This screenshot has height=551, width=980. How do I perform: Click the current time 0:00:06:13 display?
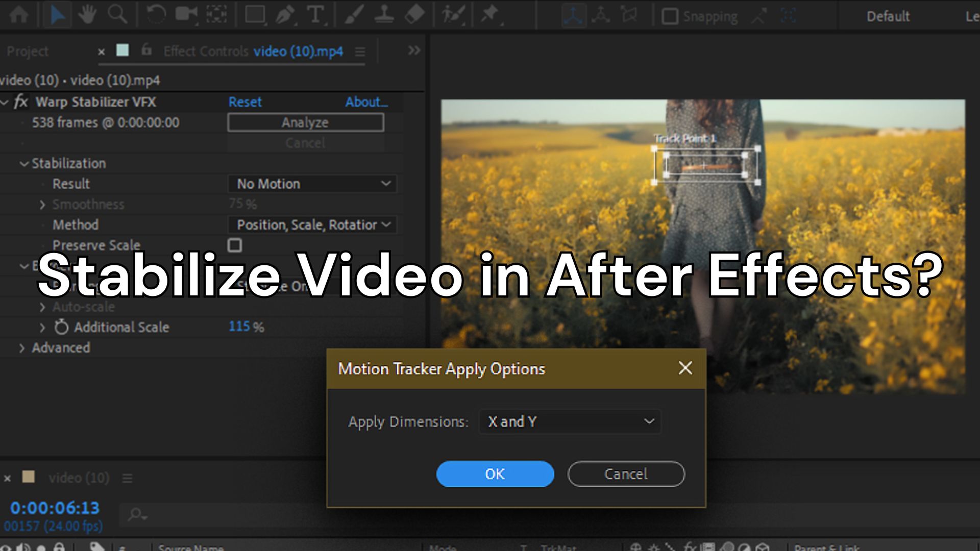click(x=55, y=508)
